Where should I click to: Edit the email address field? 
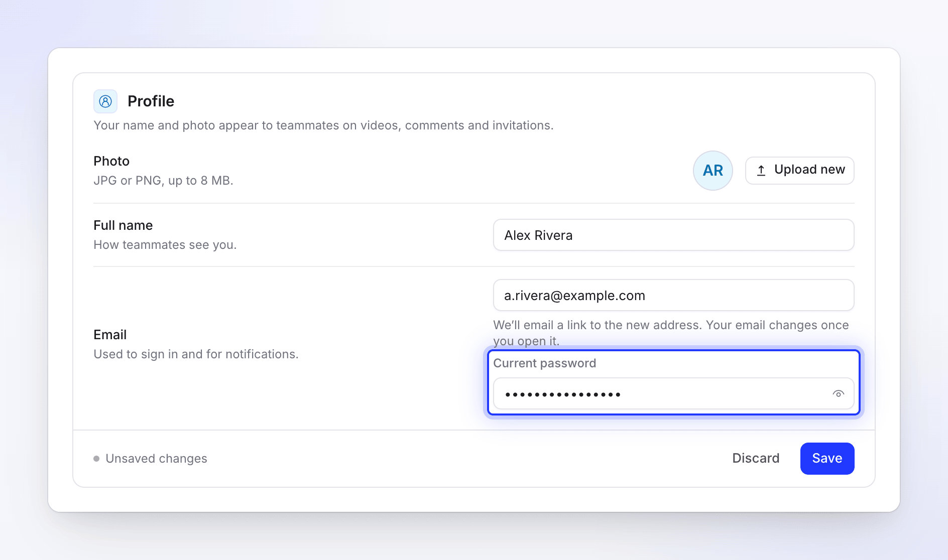[x=674, y=295]
